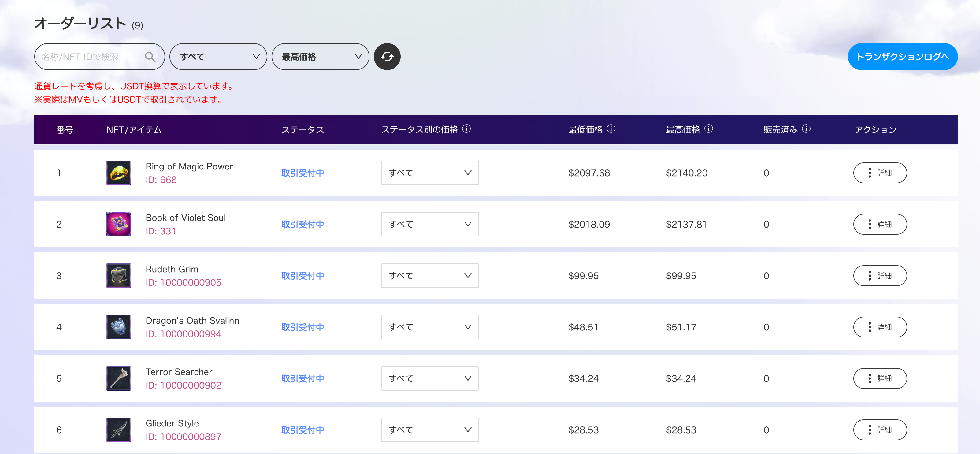Click info icon beside 販売済み header
The height and width of the screenshot is (454, 980).
(806, 128)
